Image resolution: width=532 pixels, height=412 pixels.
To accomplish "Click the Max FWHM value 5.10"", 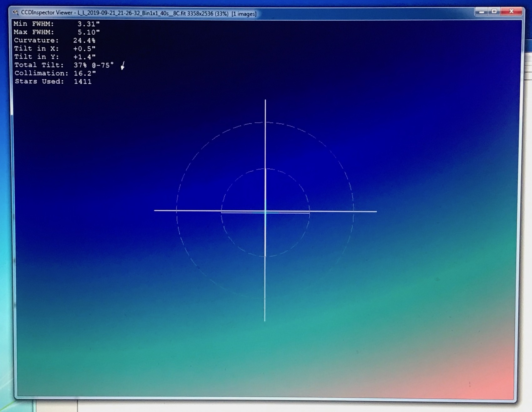I will (88, 32).
